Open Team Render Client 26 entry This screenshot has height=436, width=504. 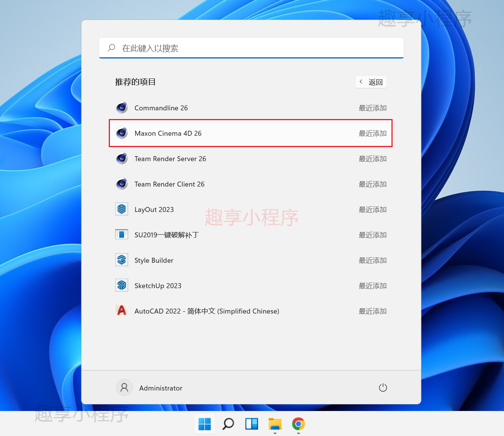coord(251,184)
